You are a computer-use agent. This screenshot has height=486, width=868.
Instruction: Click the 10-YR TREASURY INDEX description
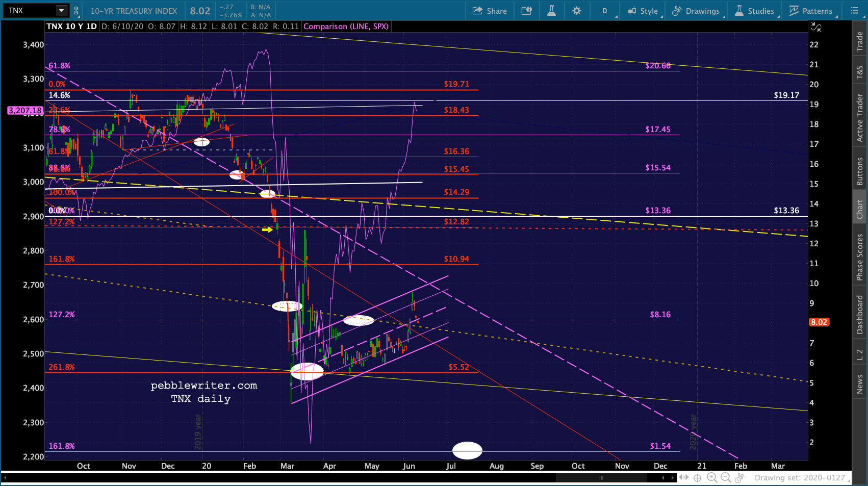click(134, 11)
